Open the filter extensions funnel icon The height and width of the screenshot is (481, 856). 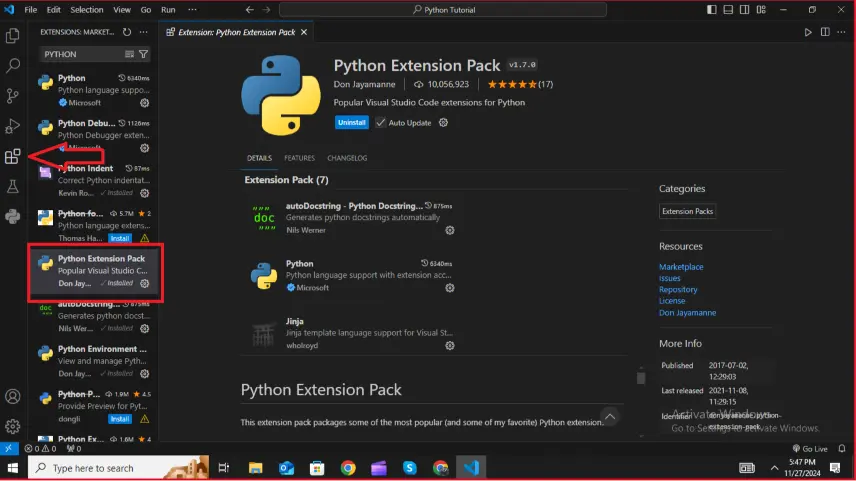[x=144, y=54]
